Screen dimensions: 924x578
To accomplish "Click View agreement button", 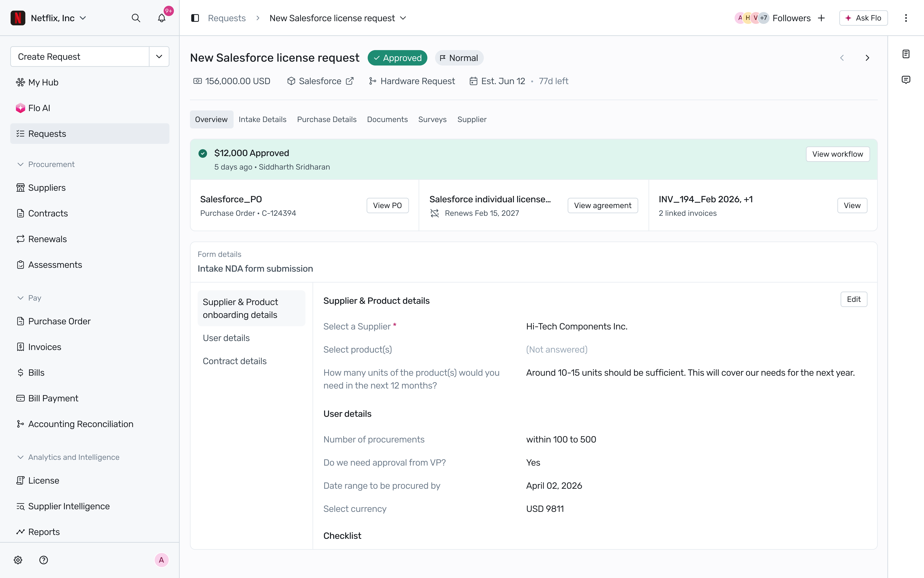I will pyautogui.click(x=603, y=205).
